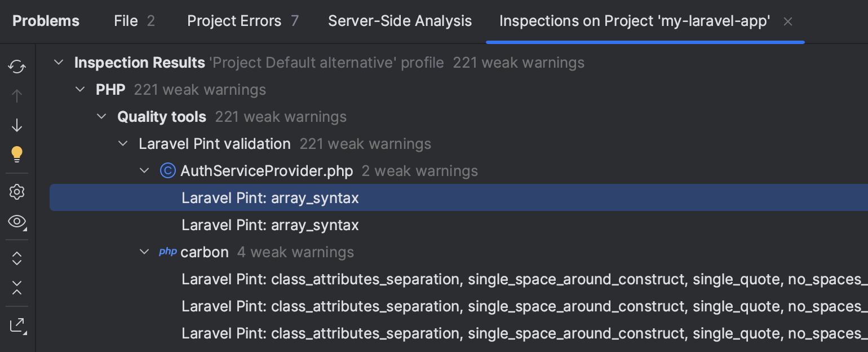Open the Server-Side Analysis tab
The image size is (868, 352).
400,21
